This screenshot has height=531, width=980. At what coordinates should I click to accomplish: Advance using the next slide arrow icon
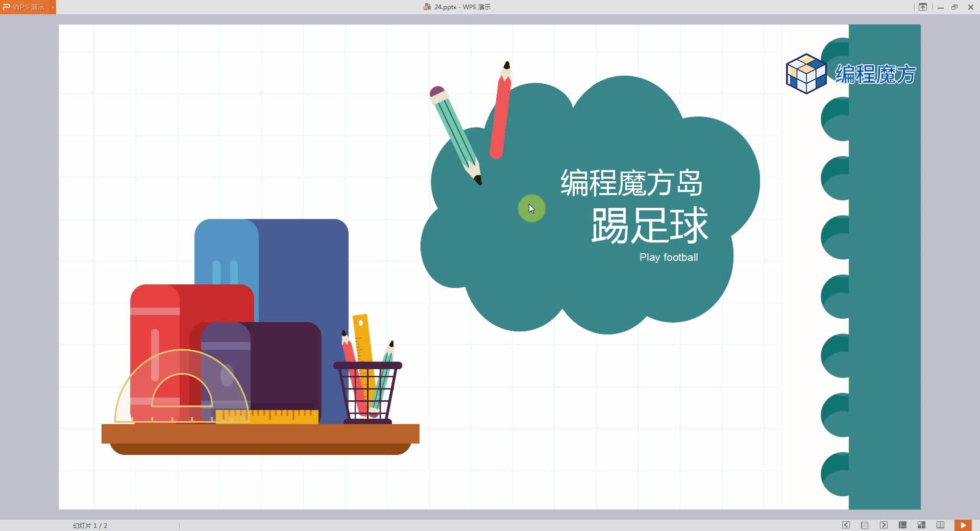point(884,525)
